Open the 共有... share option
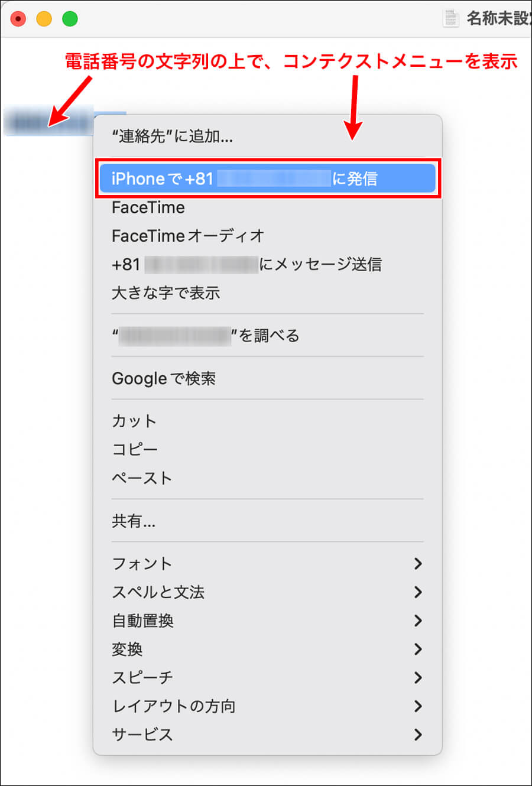This screenshot has width=532, height=786. (x=134, y=521)
